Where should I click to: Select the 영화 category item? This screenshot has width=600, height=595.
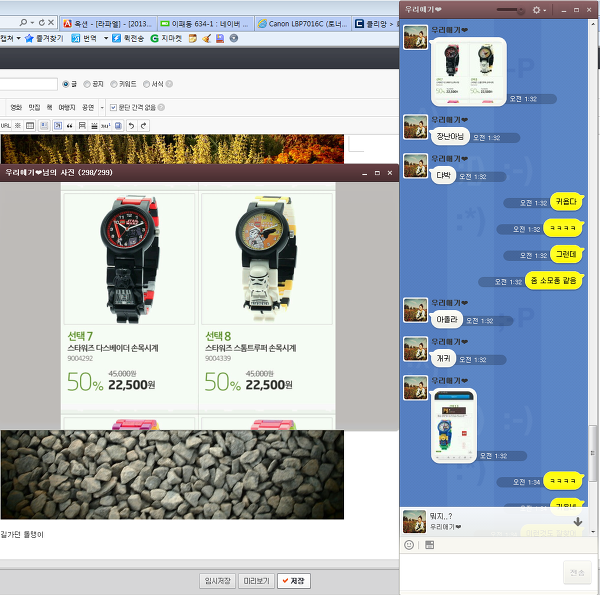coord(16,108)
